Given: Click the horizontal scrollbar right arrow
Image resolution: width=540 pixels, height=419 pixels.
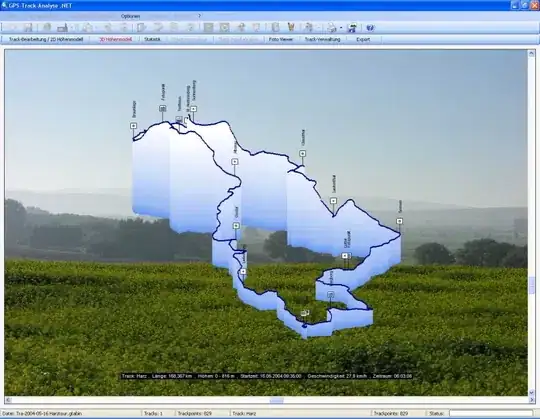Looking at the screenshot, I should (x=531, y=400).
